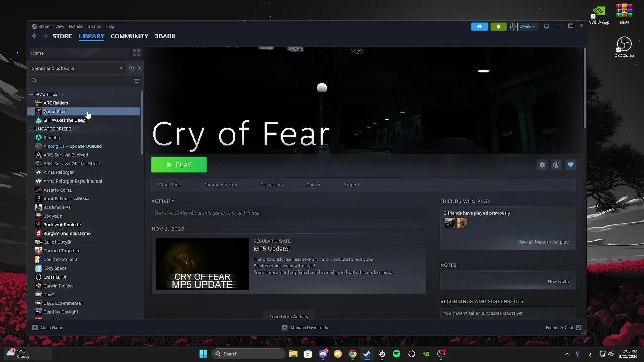The width and height of the screenshot is (644, 362).
Task: Click View all friends who play
Action: tap(543, 242)
